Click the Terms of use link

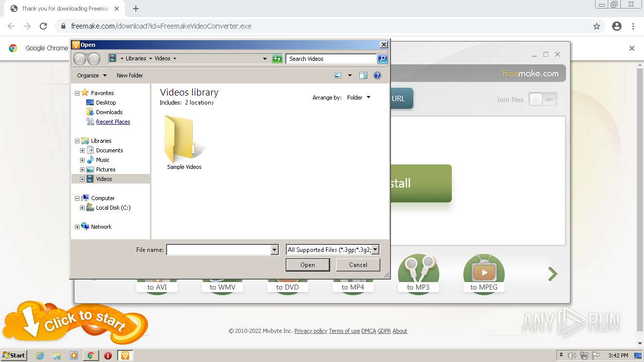(x=344, y=331)
